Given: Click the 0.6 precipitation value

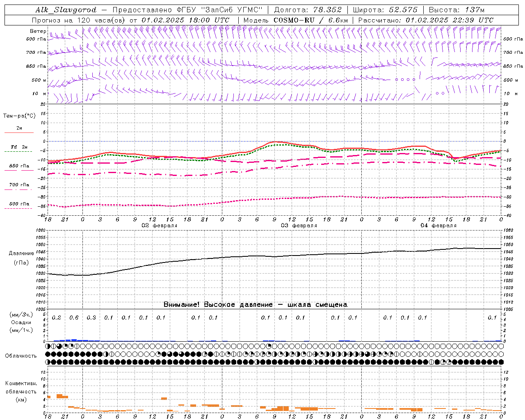Looking at the screenshot, I should (74, 317).
